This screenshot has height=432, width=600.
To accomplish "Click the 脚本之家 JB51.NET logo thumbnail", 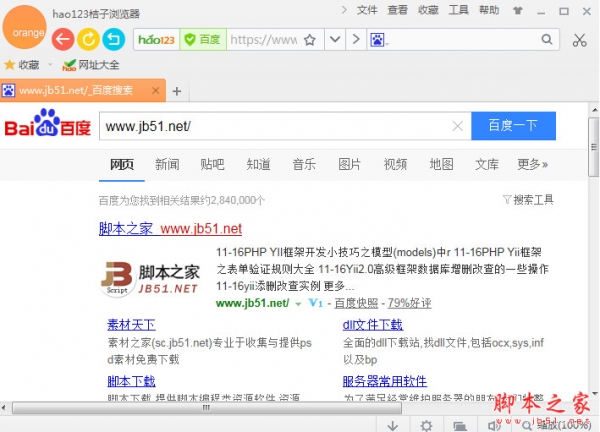I will [150, 278].
